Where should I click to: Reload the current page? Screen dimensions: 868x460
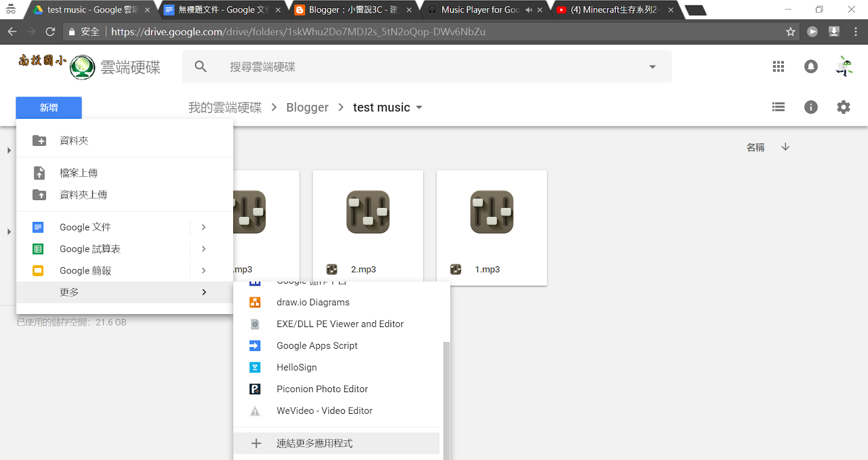(x=50, y=32)
